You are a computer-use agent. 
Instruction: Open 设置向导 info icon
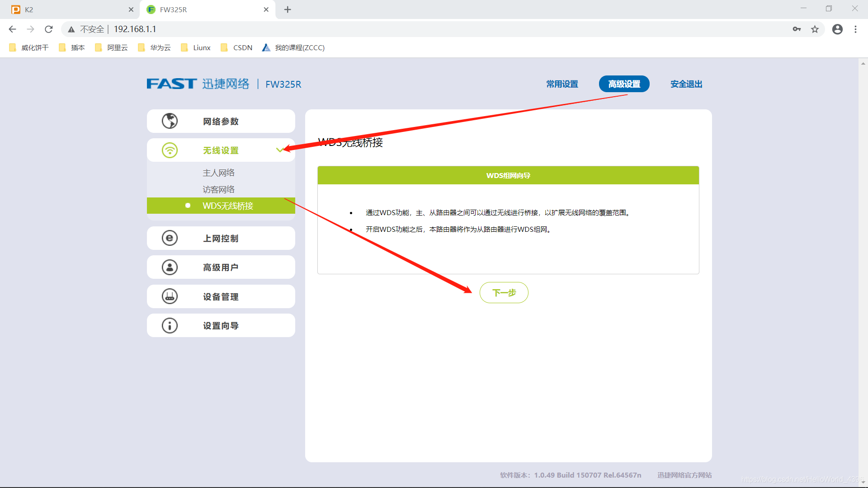click(170, 325)
